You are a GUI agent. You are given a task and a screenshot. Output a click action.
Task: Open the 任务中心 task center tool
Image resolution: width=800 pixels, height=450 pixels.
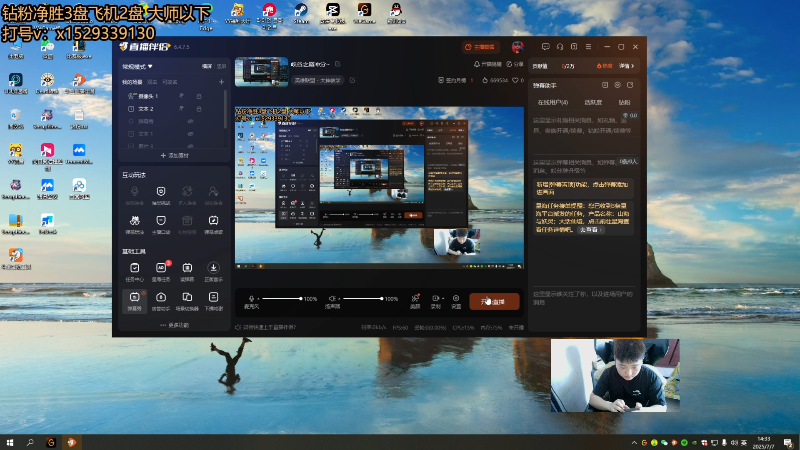point(135,271)
